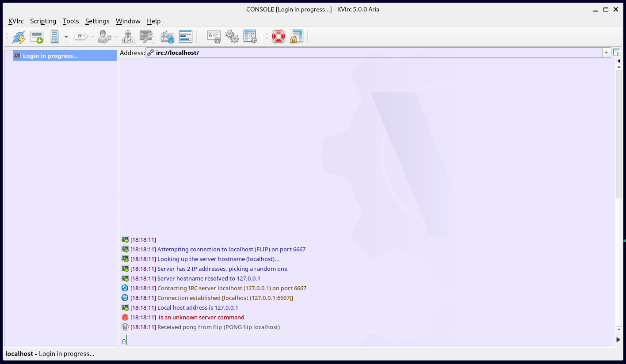Open the identity options icon
The height and width of the screenshot is (364, 626).
[x=214, y=37]
